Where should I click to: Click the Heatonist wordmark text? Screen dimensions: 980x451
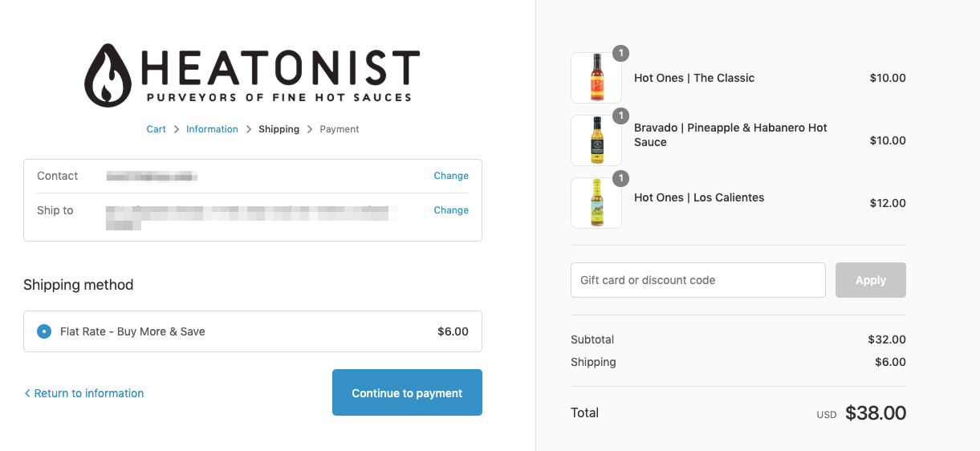click(x=279, y=68)
